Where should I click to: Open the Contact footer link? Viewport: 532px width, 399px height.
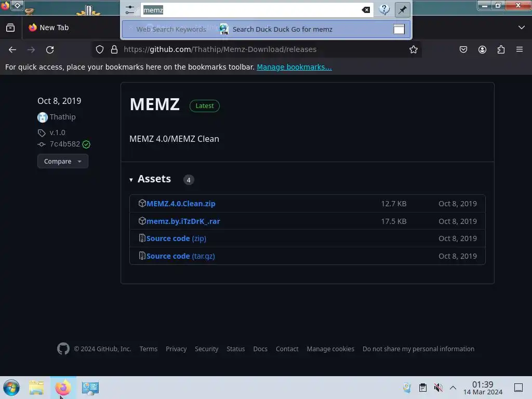coord(287,349)
